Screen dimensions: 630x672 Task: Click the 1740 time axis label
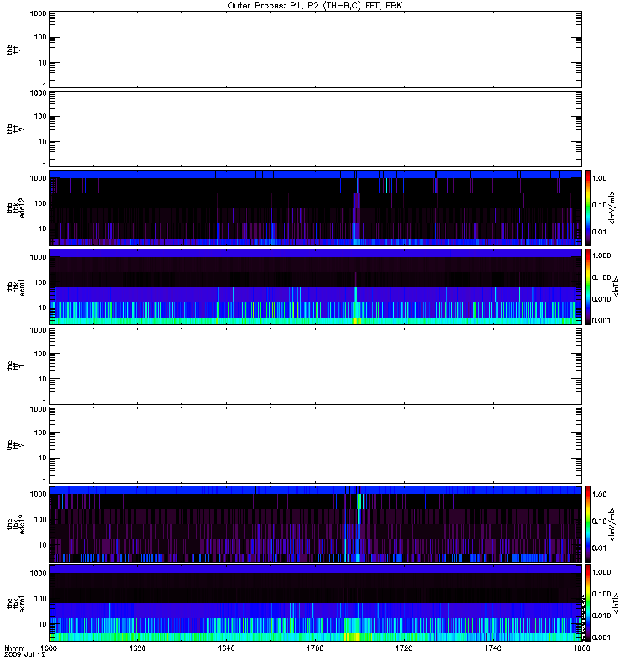pos(493,648)
